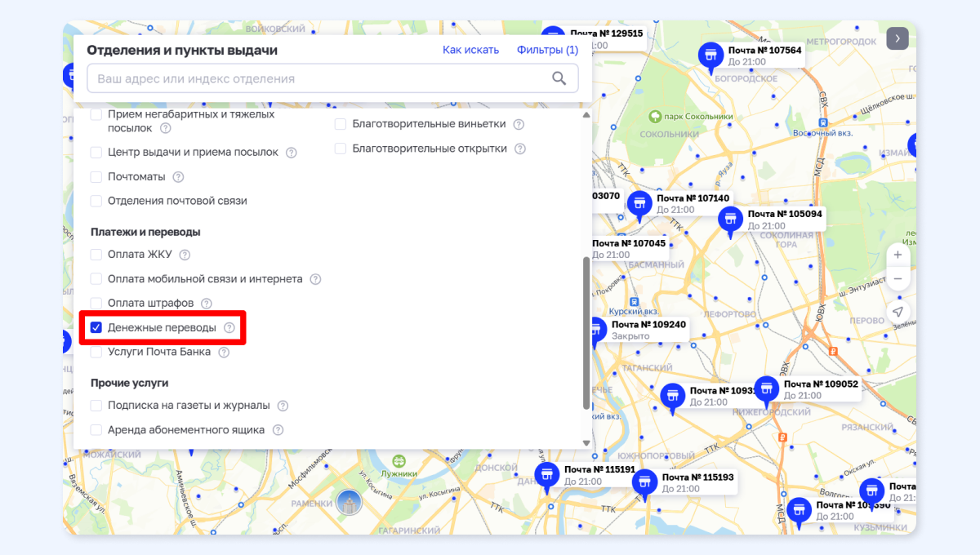The height and width of the screenshot is (555, 980).
Task: Open help for Прием негабаритных и тяжелых посылок
Action: click(x=166, y=128)
